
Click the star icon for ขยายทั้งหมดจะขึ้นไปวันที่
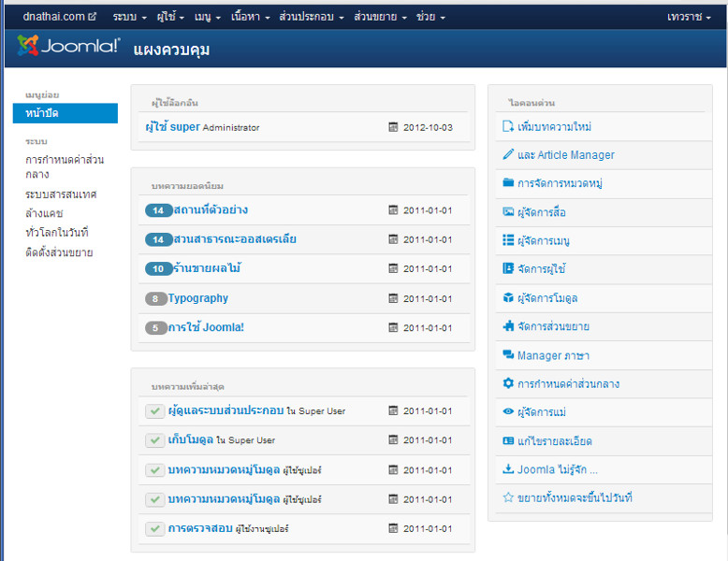508,497
